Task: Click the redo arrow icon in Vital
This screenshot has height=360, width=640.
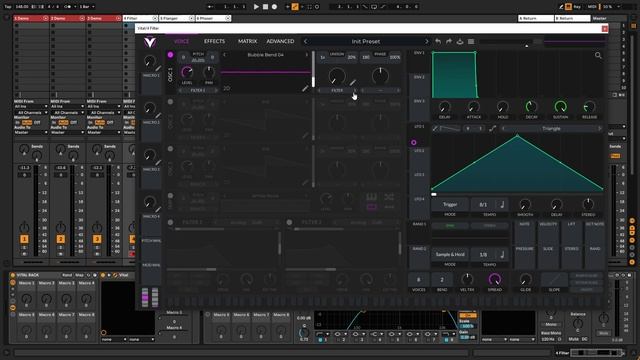Action: click(x=449, y=41)
